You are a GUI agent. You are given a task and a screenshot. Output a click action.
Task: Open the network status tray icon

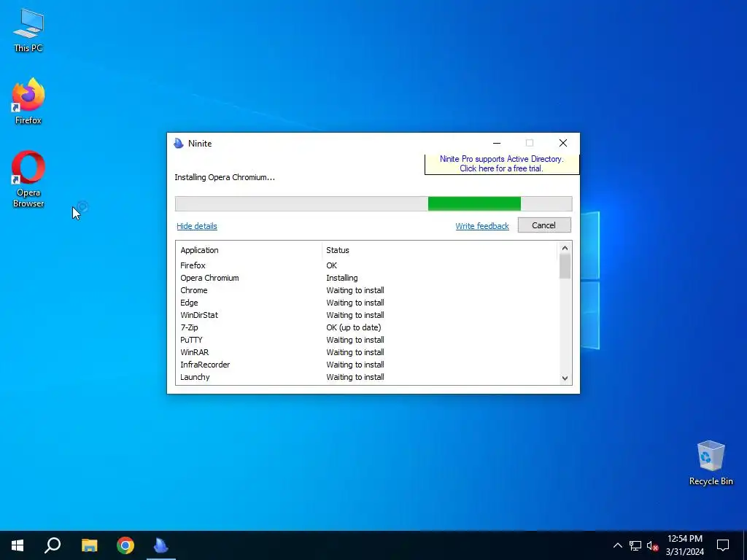[635, 545]
